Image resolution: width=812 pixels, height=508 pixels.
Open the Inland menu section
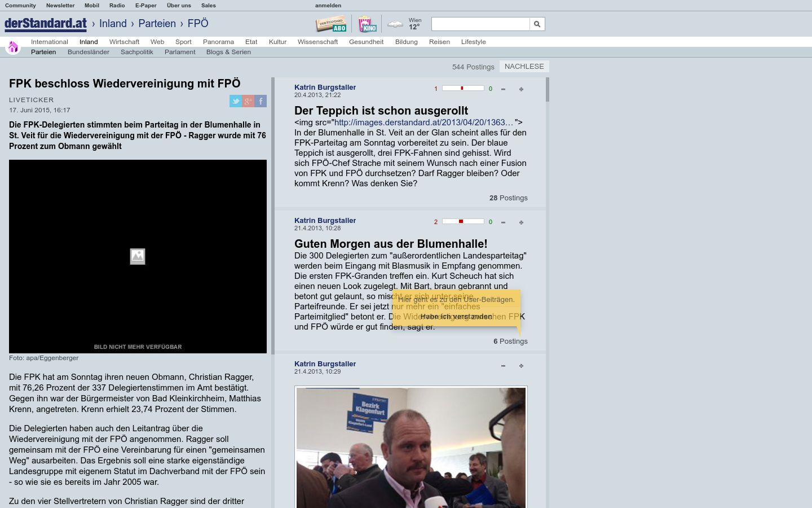coord(89,42)
